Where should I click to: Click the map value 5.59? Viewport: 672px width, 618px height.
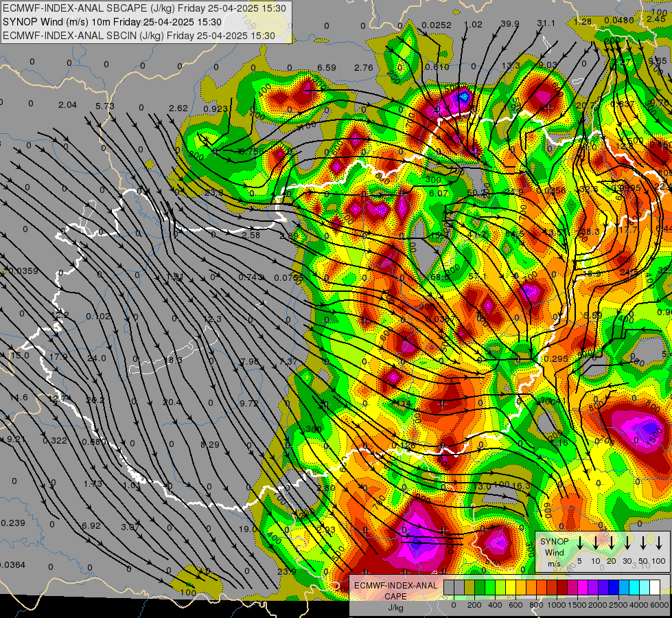pos(593,316)
